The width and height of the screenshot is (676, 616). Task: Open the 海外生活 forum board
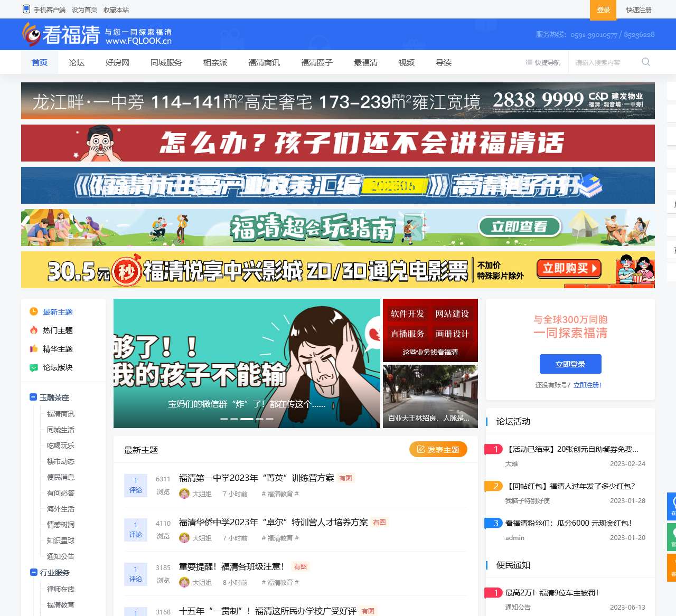click(x=61, y=509)
